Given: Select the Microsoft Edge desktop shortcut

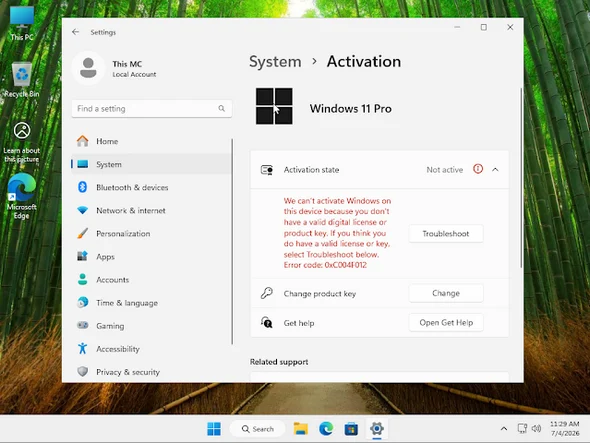Looking at the screenshot, I should 22,196.
